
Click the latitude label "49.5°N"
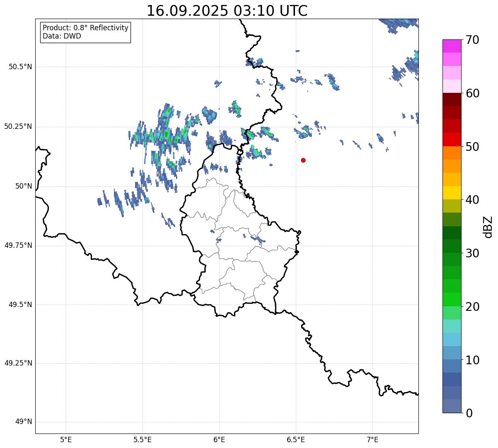coord(20,305)
